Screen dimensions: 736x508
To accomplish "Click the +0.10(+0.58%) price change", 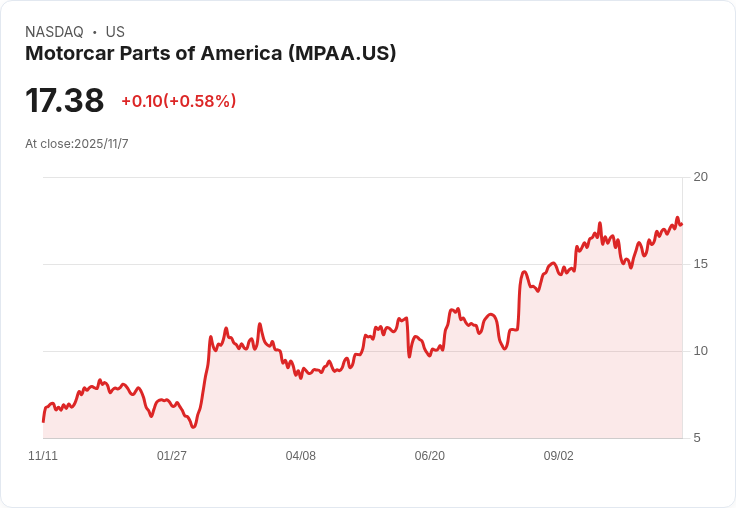I will coord(178,101).
